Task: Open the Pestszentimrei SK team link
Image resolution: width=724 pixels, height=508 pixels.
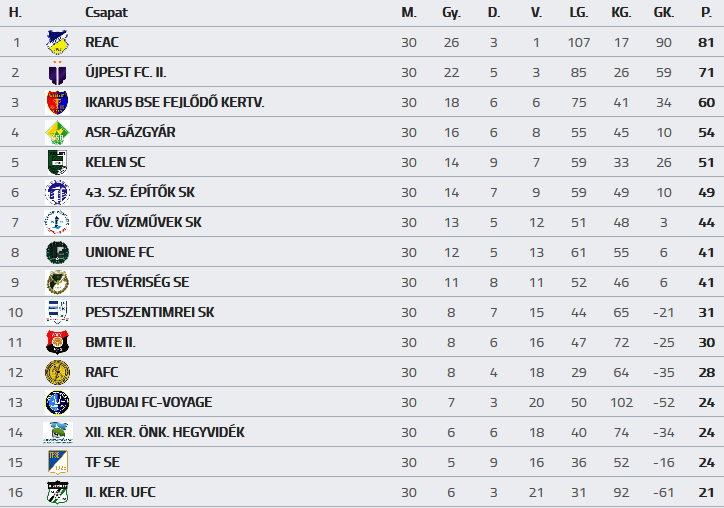Action: pos(150,312)
